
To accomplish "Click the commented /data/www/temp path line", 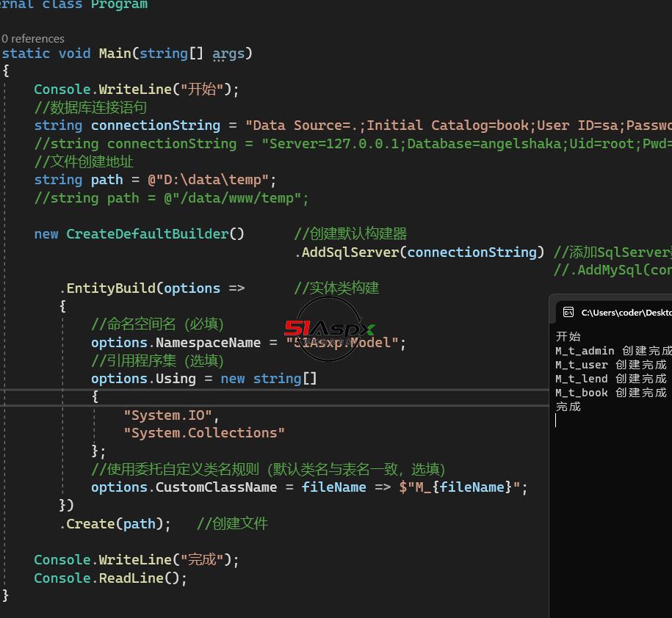I will tap(171, 198).
